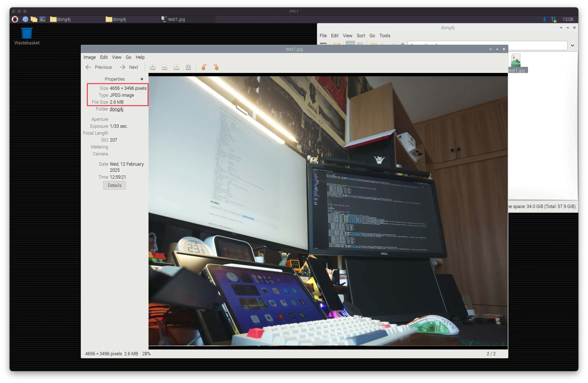Rotate image counterclockwise

[204, 67]
